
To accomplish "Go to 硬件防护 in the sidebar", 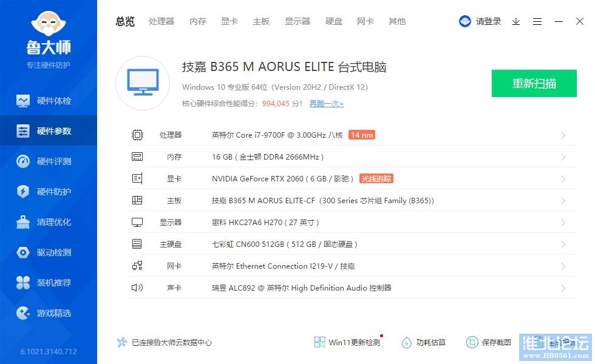I will pos(49,192).
